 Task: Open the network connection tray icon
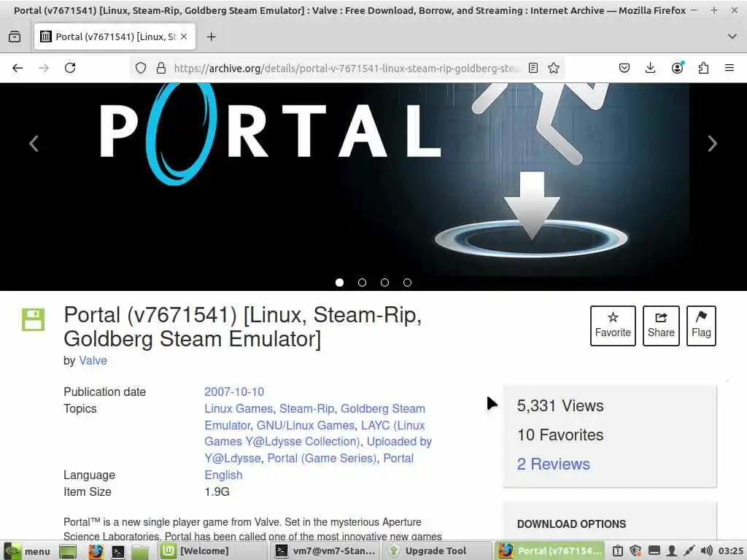coord(689,551)
